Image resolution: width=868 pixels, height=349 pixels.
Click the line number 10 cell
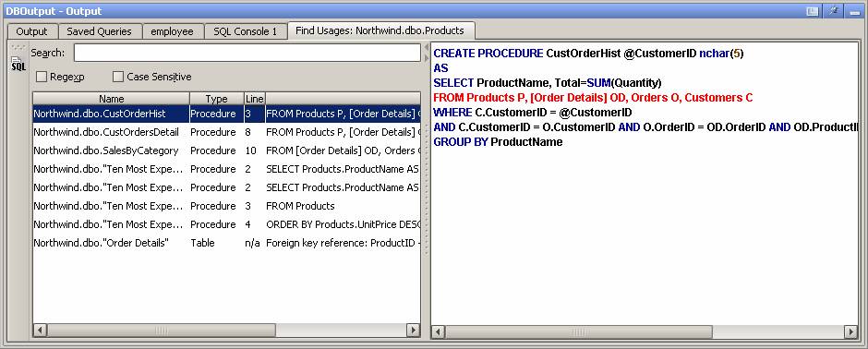(x=255, y=150)
